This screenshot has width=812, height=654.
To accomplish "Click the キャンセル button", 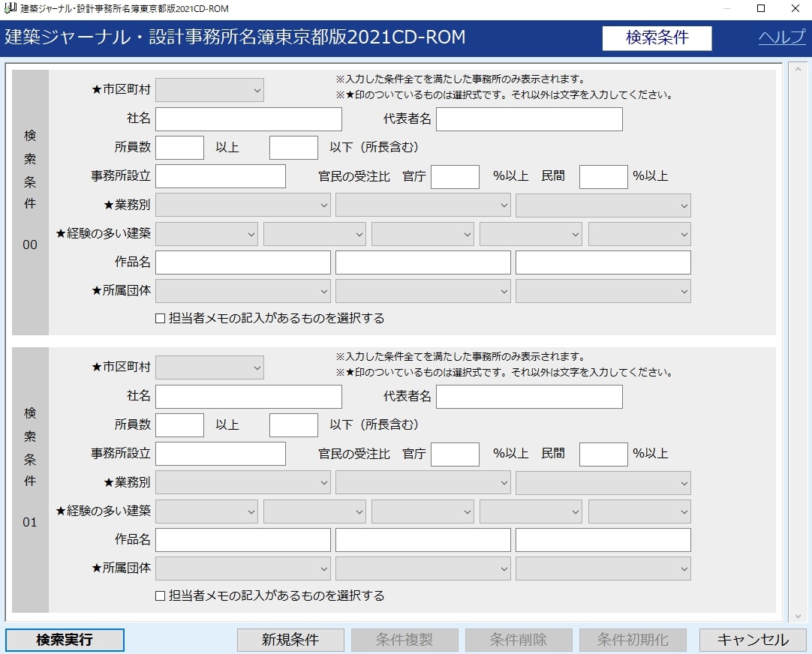I will click(753, 640).
